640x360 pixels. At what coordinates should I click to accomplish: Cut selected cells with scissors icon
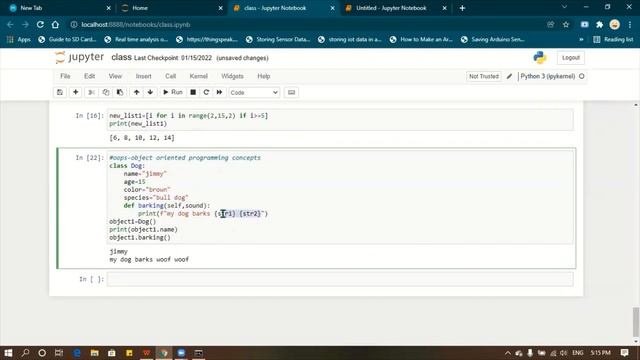[91, 92]
